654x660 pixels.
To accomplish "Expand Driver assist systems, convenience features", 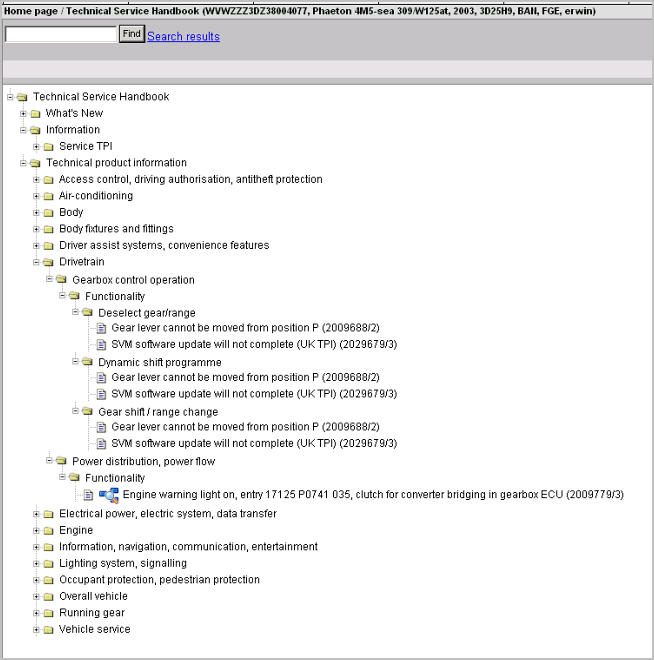I will click(x=37, y=245).
